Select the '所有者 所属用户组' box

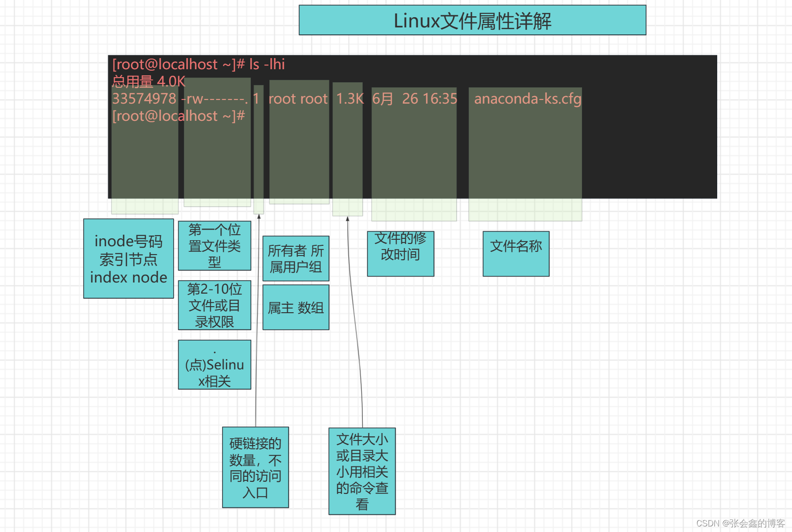point(296,258)
